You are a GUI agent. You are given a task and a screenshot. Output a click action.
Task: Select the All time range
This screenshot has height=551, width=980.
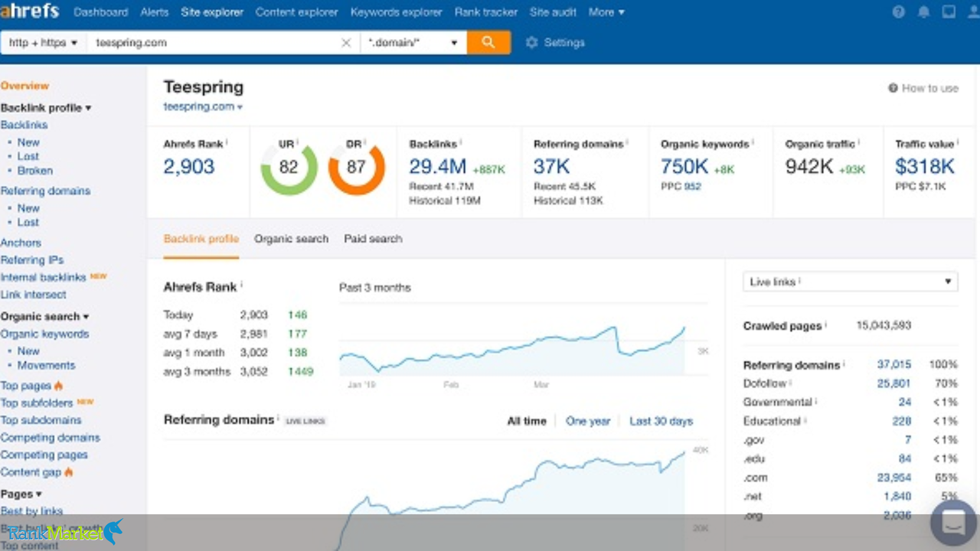click(x=527, y=421)
